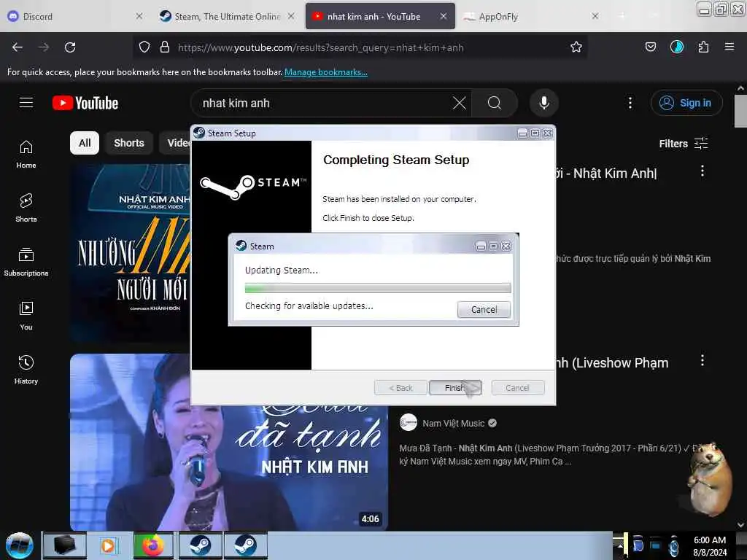The image size is (747, 560).
Task: Click the Sign in button
Action: point(686,103)
